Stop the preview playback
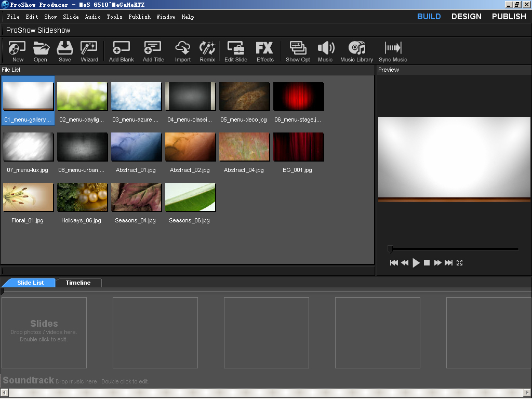 tap(427, 262)
